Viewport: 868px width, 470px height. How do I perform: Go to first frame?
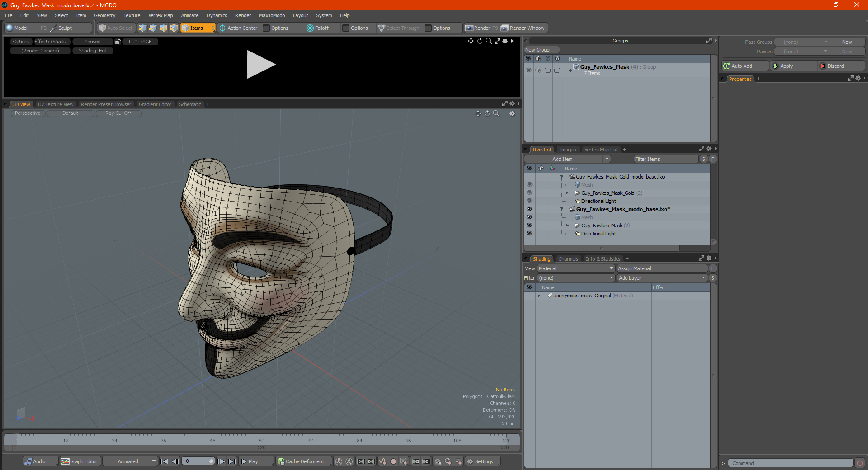[165, 461]
